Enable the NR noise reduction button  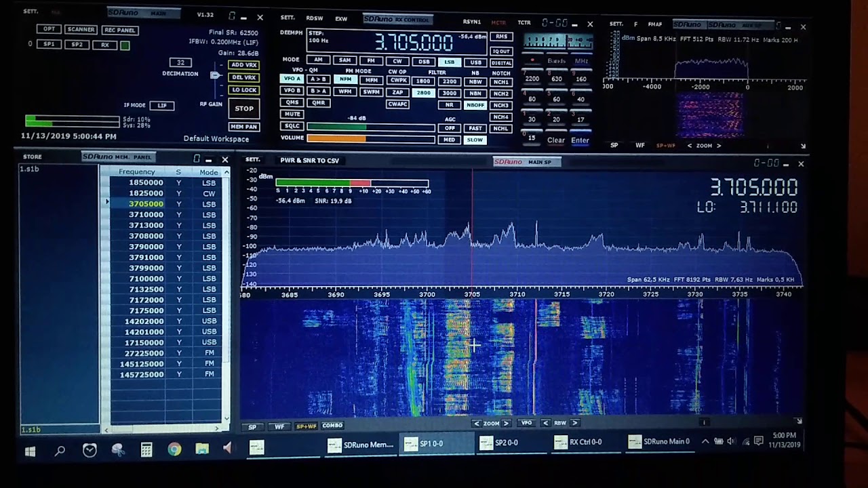(x=449, y=105)
